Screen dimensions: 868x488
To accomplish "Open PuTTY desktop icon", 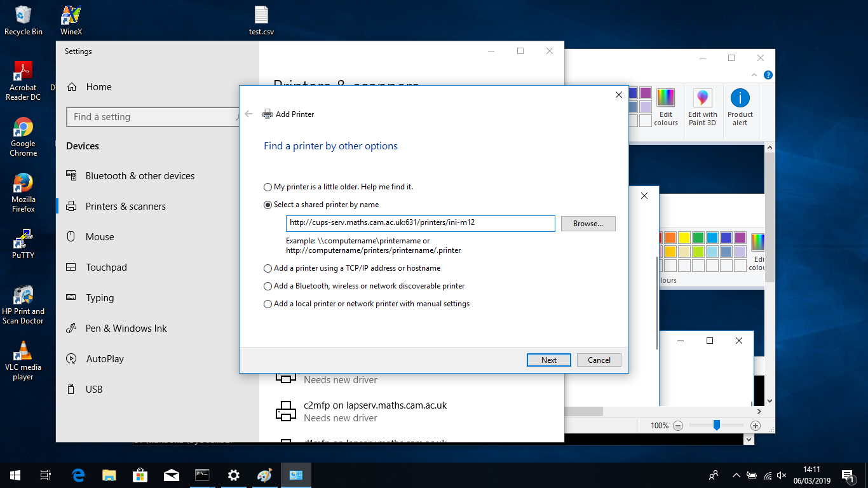I will point(24,244).
